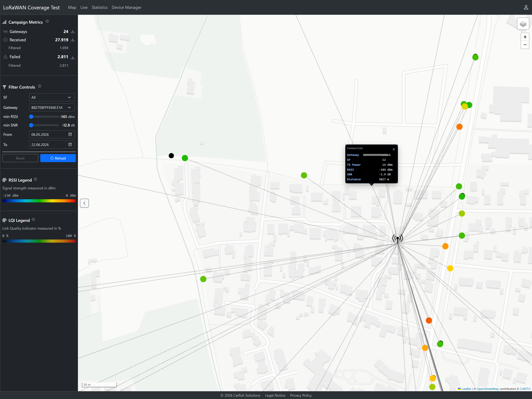Select the Gateways count 24
The width and height of the screenshot is (532, 399).
(x=66, y=32)
